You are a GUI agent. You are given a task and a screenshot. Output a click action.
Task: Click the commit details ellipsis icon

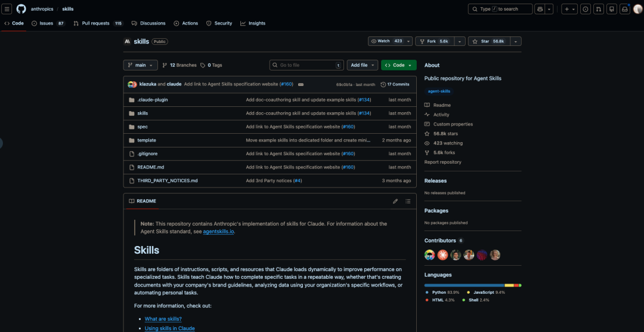(301, 84)
